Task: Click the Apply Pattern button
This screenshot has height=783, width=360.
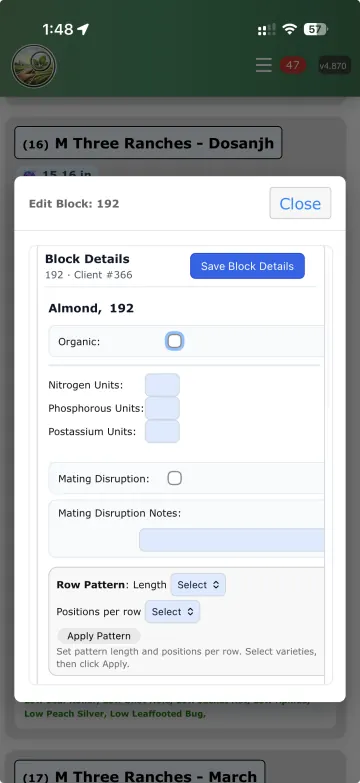Action: [99, 636]
